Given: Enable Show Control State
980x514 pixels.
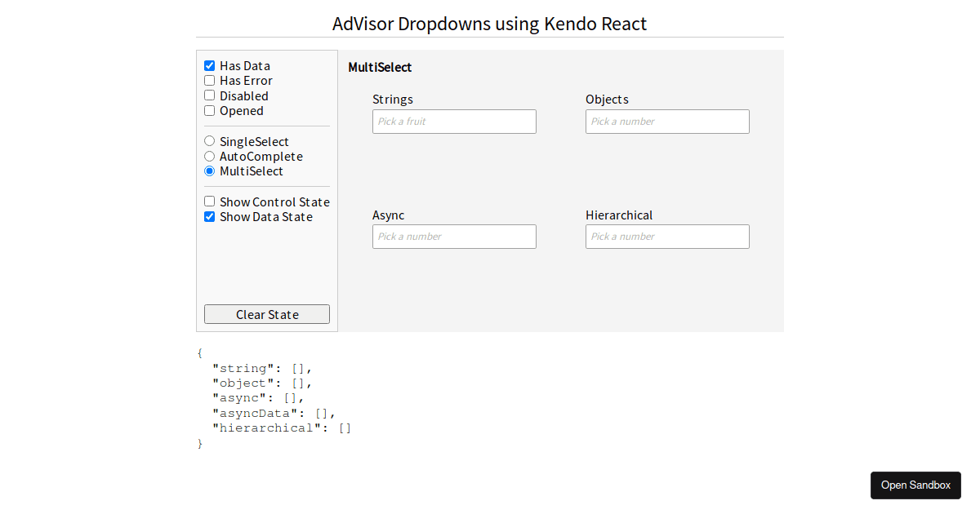Looking at the screenshot, I should click(209, 201).
